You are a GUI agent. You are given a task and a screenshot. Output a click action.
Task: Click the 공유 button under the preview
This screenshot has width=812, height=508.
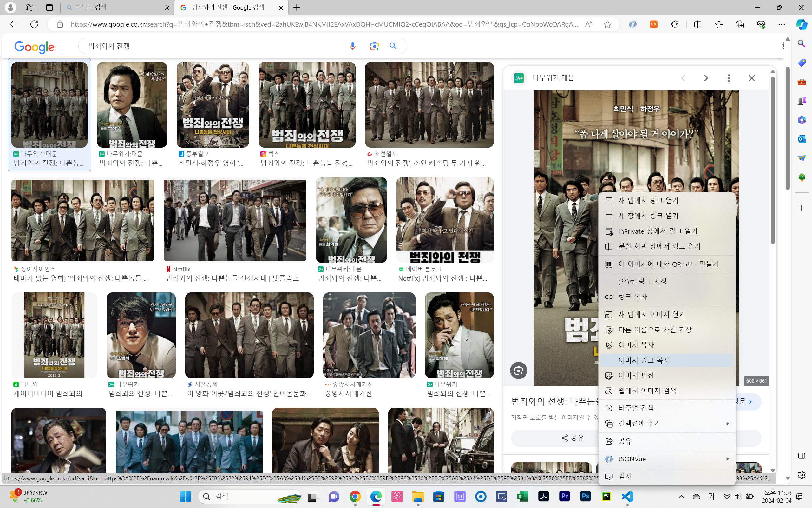pos(573,438)
